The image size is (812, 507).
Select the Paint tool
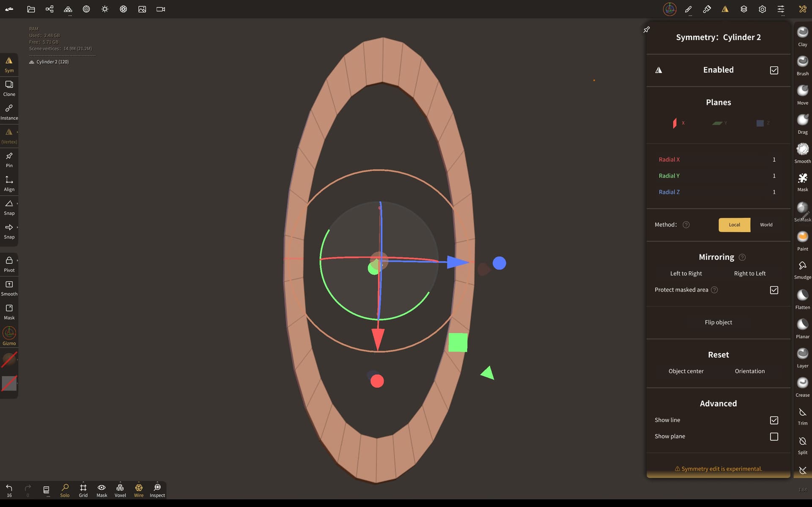(x=803, y=241)
